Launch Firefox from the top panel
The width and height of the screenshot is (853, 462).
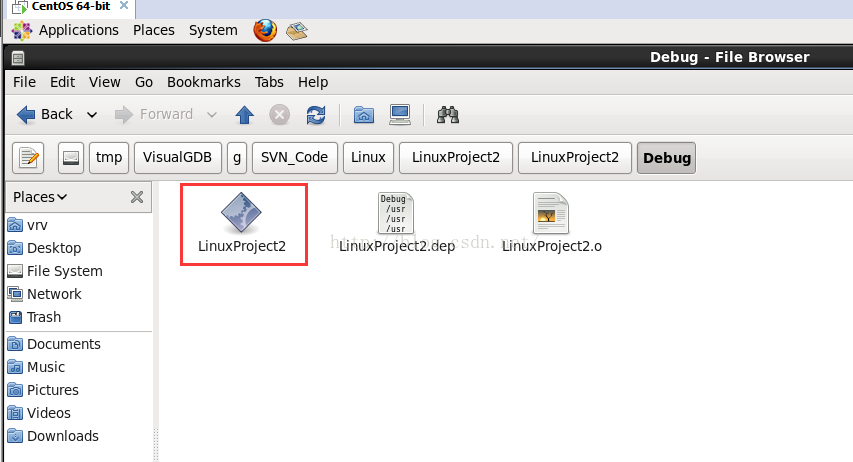(265, 30)
